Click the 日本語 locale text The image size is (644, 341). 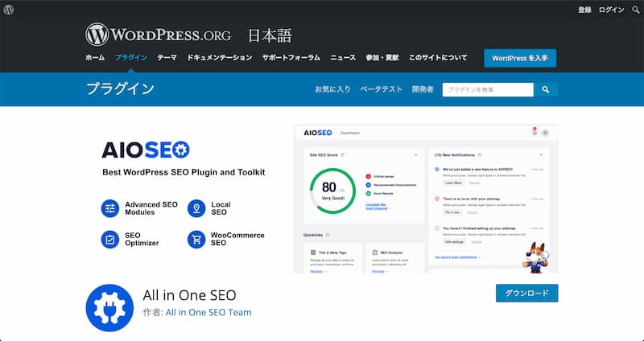pos(270,35)
